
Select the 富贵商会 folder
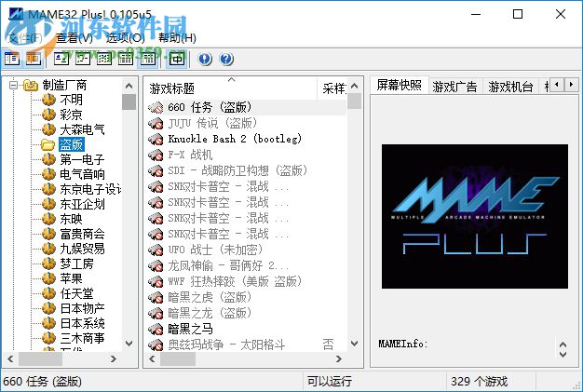[83, 234]
